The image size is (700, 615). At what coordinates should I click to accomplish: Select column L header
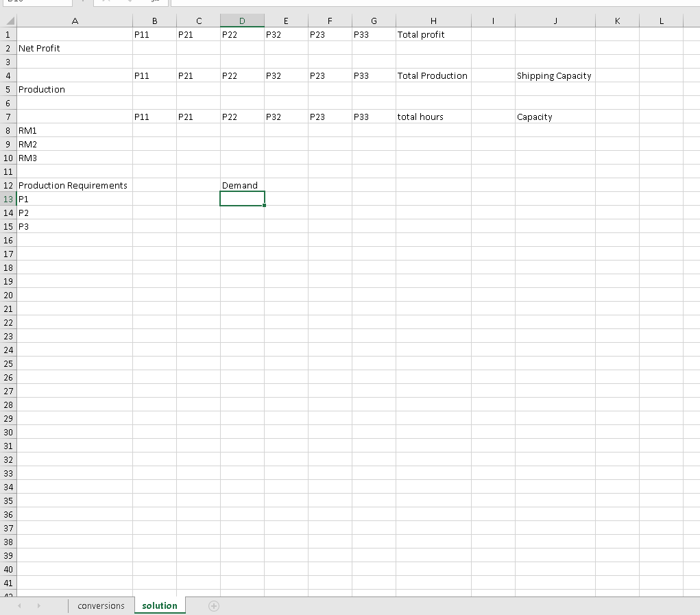tap(661, 21)
